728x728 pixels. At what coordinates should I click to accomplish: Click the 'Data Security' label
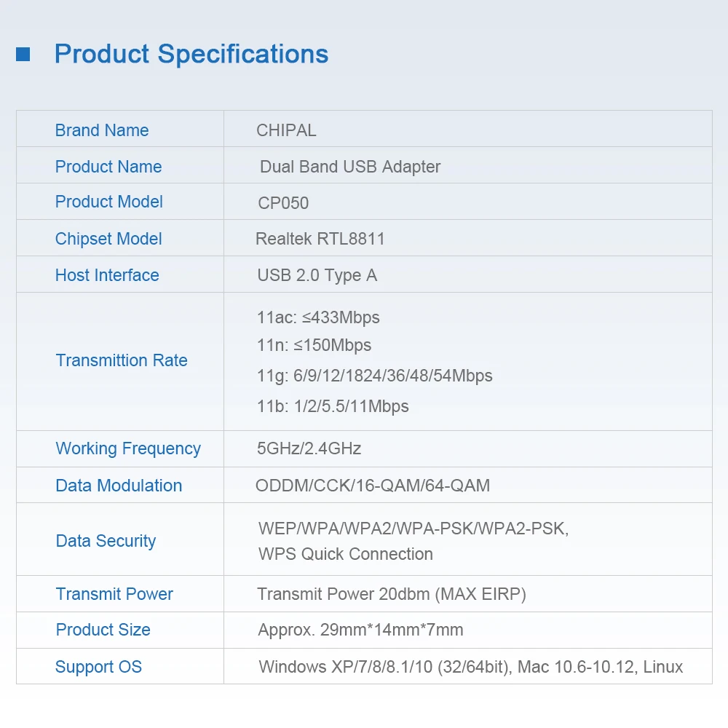point(106,542)
